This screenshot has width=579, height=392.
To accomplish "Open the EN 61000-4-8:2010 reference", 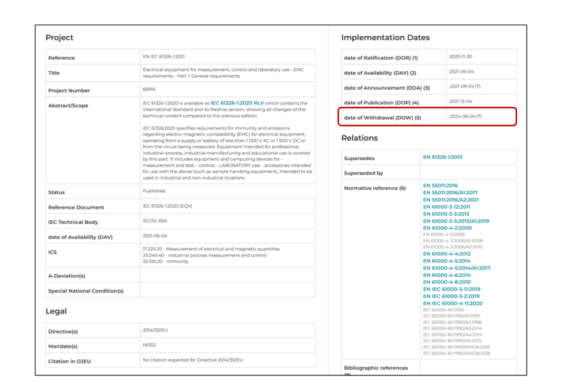I will [446, 282].
